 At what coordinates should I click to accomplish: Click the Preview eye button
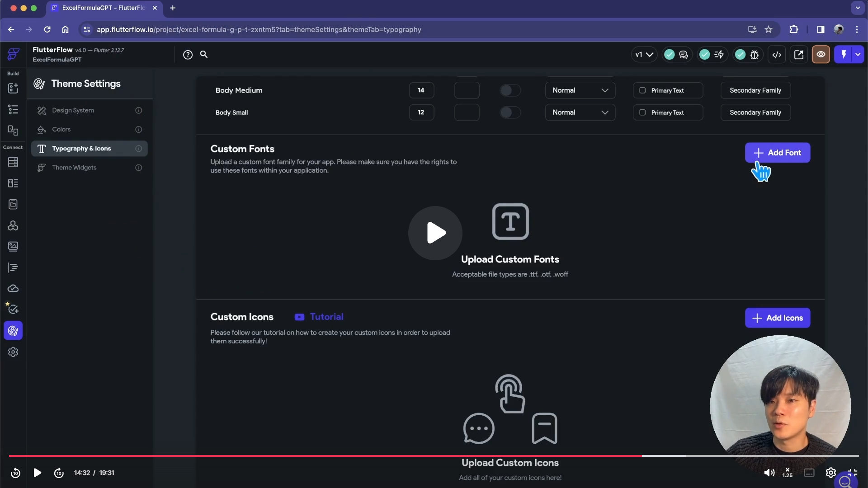click(x=821, y=55)
